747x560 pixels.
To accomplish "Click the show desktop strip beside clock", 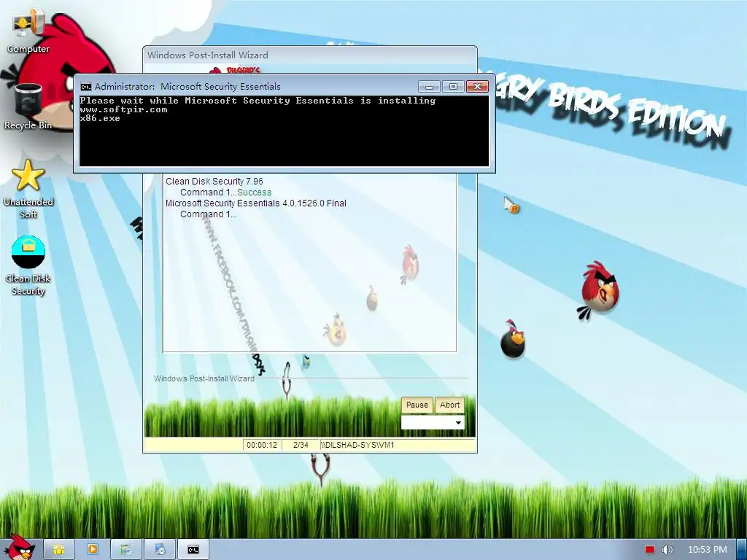I will (x=742, y=550).
